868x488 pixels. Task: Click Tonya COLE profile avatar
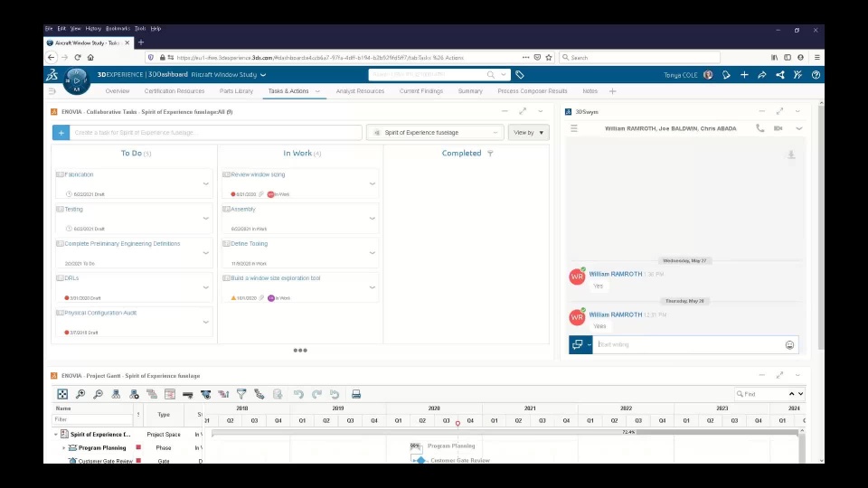click(x=708, y=75)
